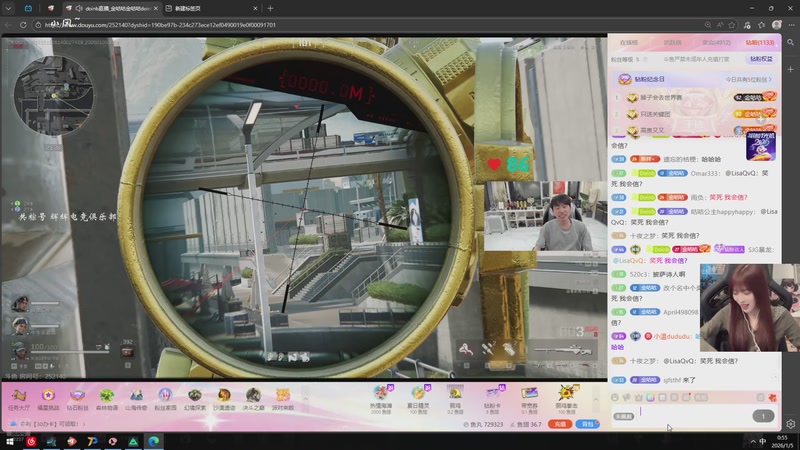Click chat username 小道dududu
The height and width of the screenshot is (450, 800).
click(672, 336)
